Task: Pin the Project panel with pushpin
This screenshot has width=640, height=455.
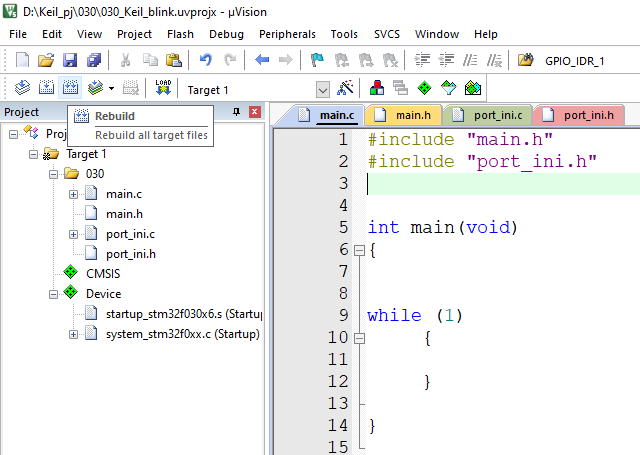Action: point(236,112)
